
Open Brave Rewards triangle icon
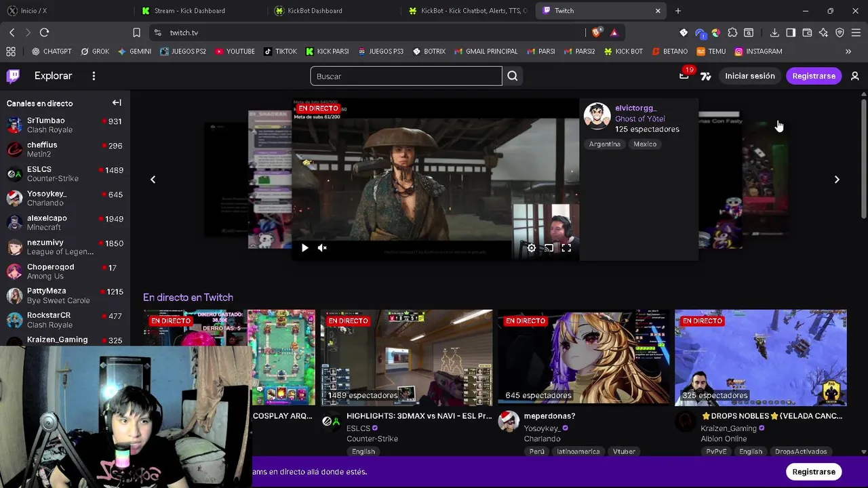coord(614,33)
